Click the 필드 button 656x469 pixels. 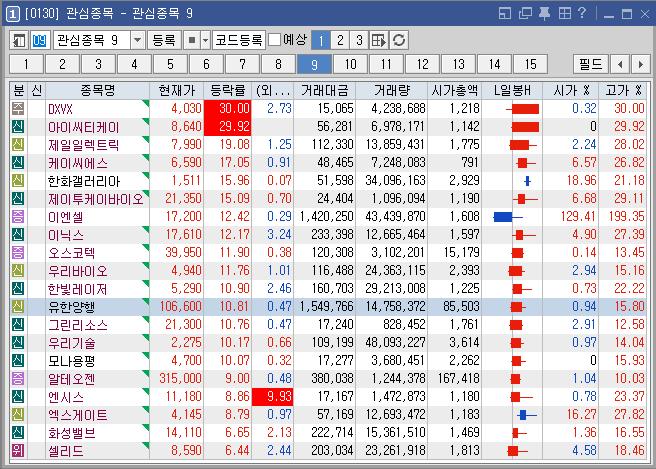(590, 64)
